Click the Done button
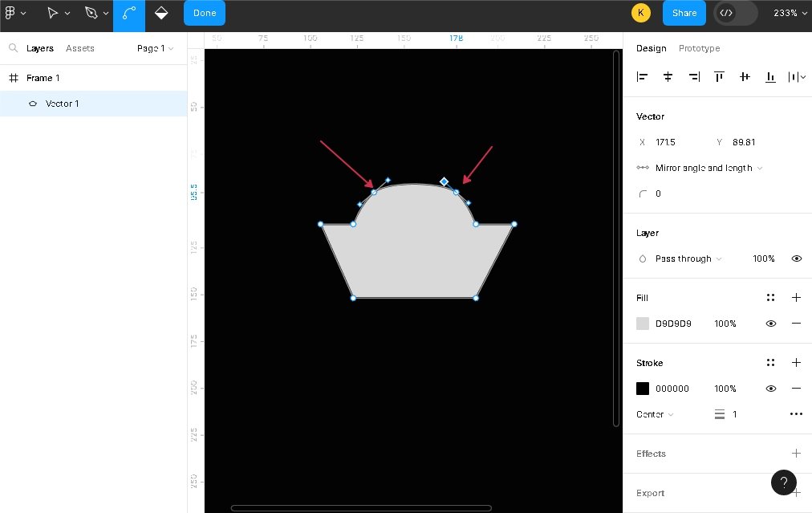This screenshot has height=513, width=812. tap(205, 13)
